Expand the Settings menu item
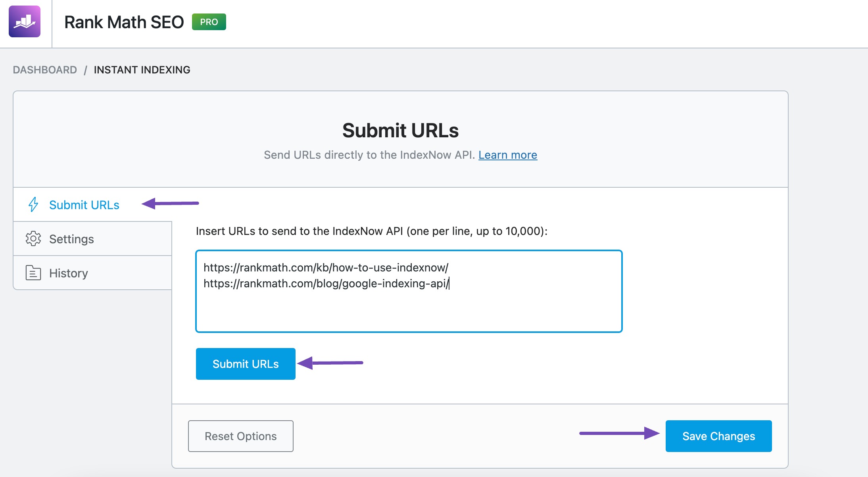The width and height of the screenshot is (868, 477). (71, 239)
